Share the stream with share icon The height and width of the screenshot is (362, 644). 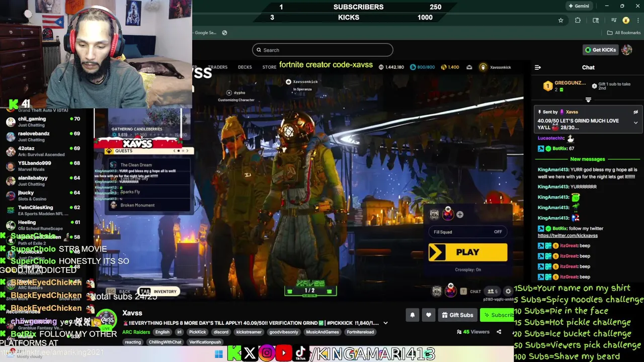tap(499, 332)
